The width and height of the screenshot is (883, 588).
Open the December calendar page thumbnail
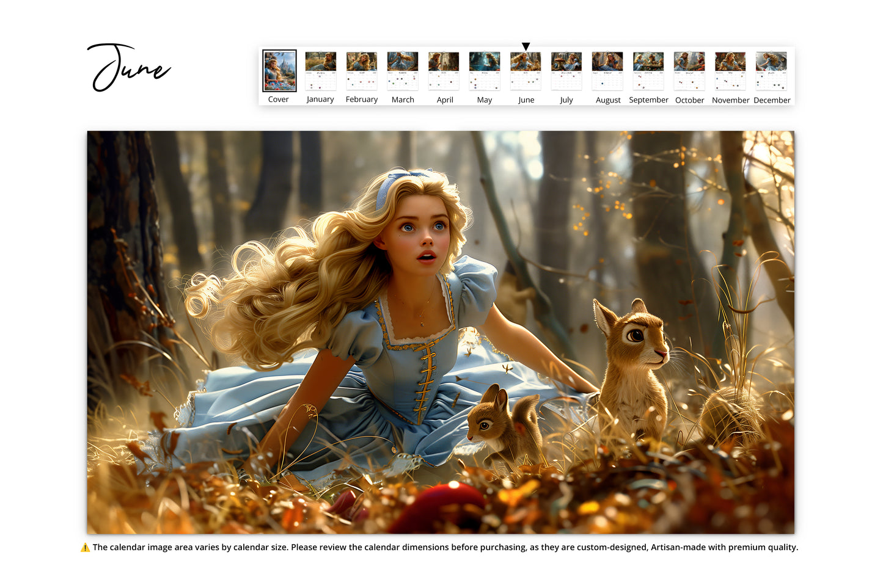pos(771,71)
